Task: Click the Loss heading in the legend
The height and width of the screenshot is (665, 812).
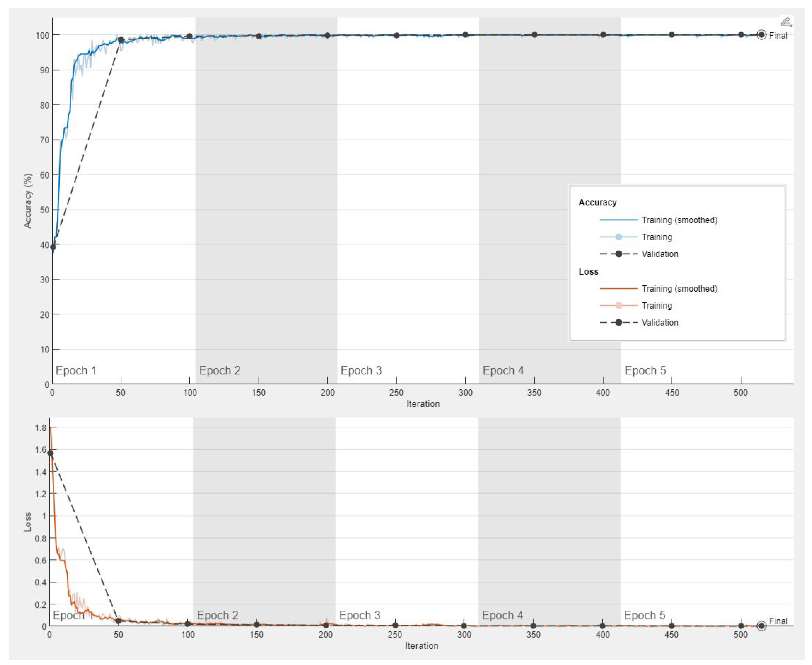Action: tap(588, 272)
